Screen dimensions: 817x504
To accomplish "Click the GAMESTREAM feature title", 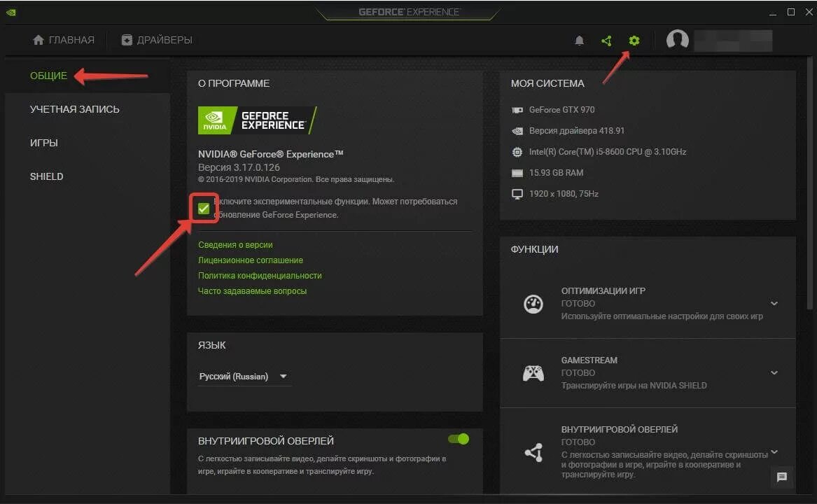I will 589,360.
